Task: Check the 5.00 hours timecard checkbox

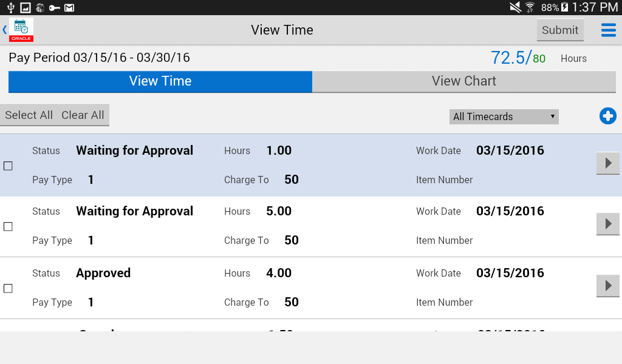Action: click(x=8, y=226)
